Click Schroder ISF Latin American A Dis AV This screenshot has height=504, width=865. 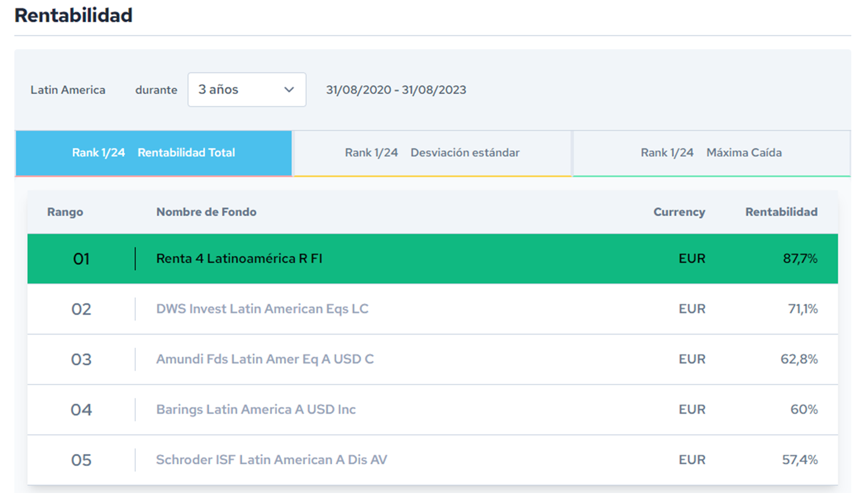271,460
